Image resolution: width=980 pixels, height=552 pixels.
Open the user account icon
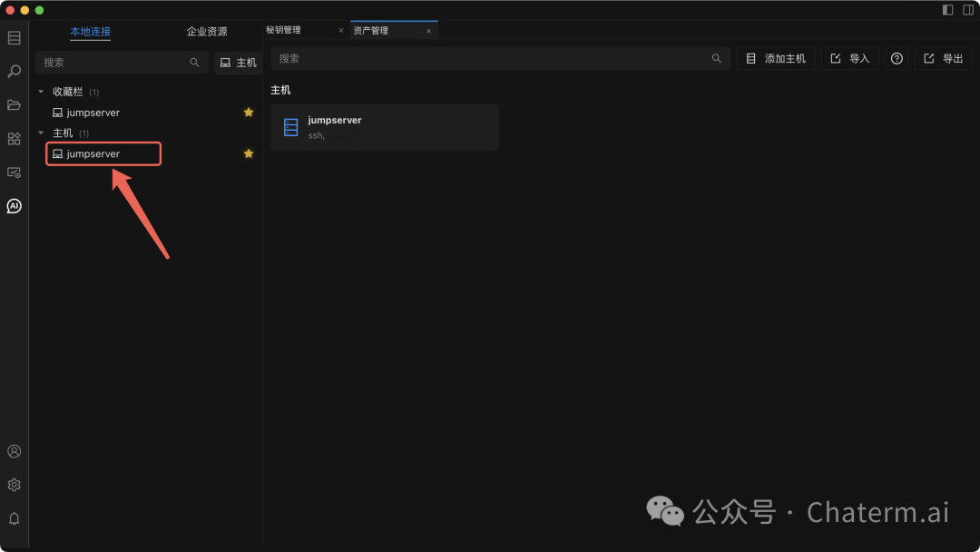click(14, 451)
